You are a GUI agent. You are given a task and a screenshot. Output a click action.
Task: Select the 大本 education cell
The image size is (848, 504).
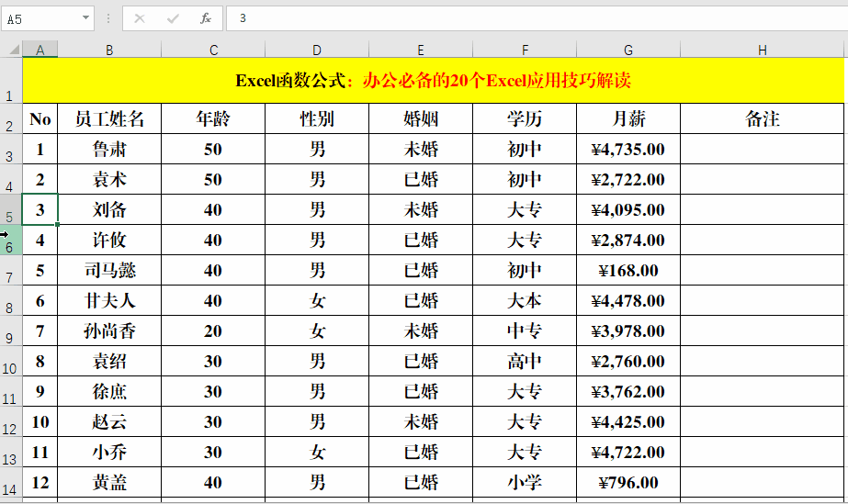click(x=525, y=300)
